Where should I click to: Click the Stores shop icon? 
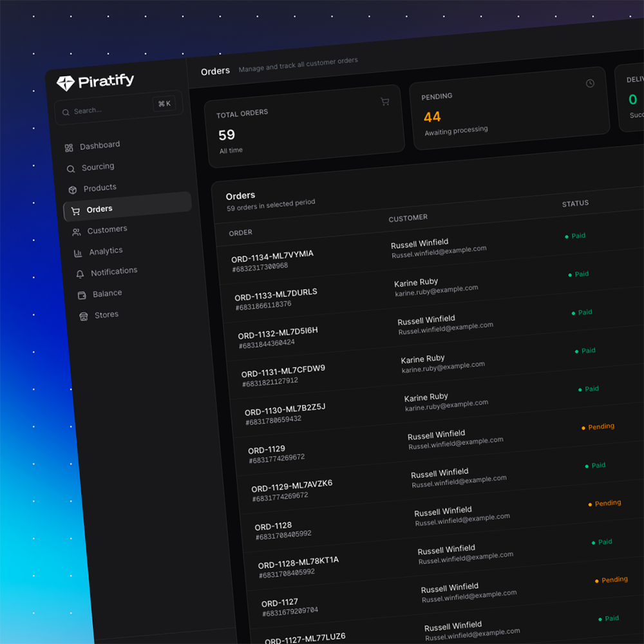click(x=84, y=317)
